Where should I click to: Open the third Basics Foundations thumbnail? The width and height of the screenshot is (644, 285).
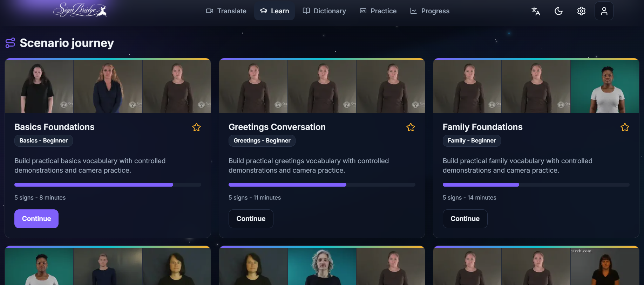click(177, 86)
